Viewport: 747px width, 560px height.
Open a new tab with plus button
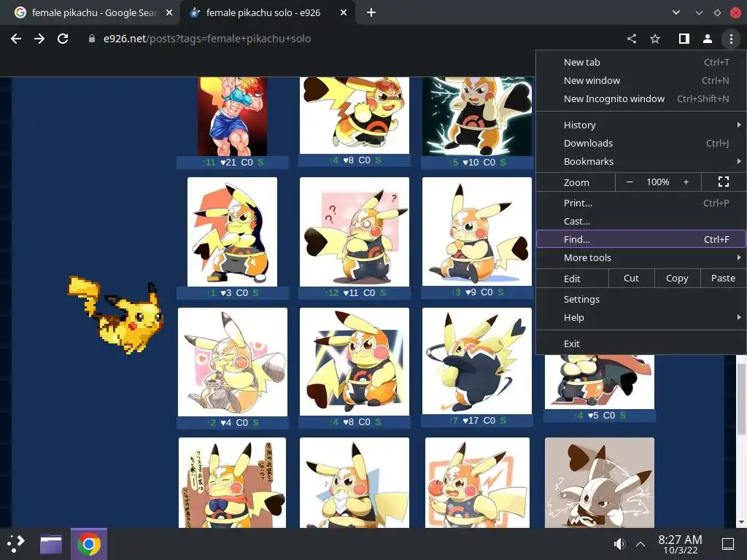pyautogui.click(x=371, y=13)
